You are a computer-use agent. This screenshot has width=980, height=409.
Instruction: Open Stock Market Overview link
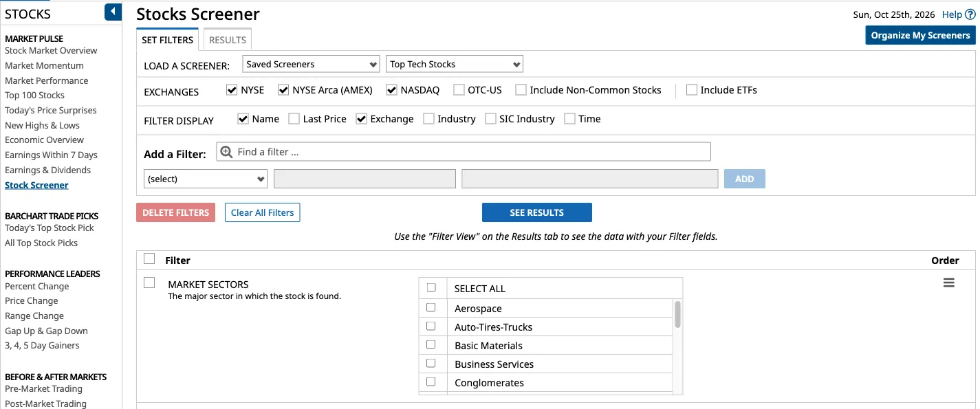pyautogui.click(x=51, y=50)
